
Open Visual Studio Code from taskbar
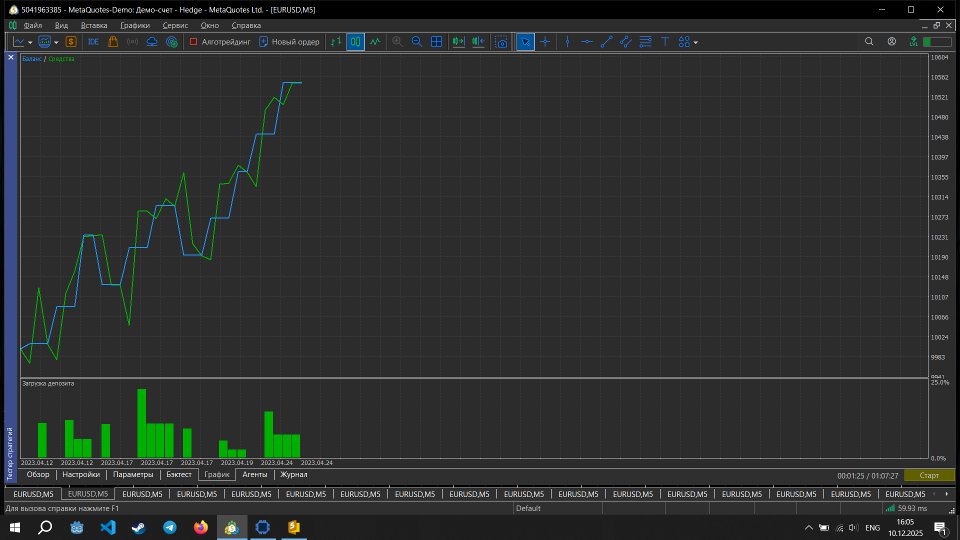click(x=108, y=527)
